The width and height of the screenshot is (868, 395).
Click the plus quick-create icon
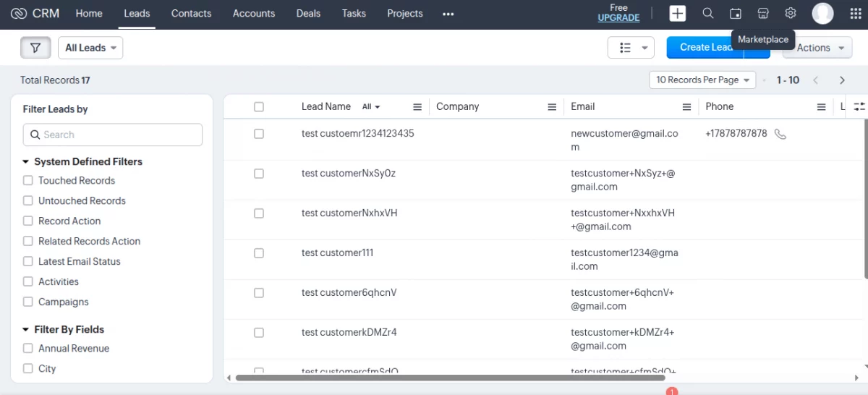click(677, 14)
